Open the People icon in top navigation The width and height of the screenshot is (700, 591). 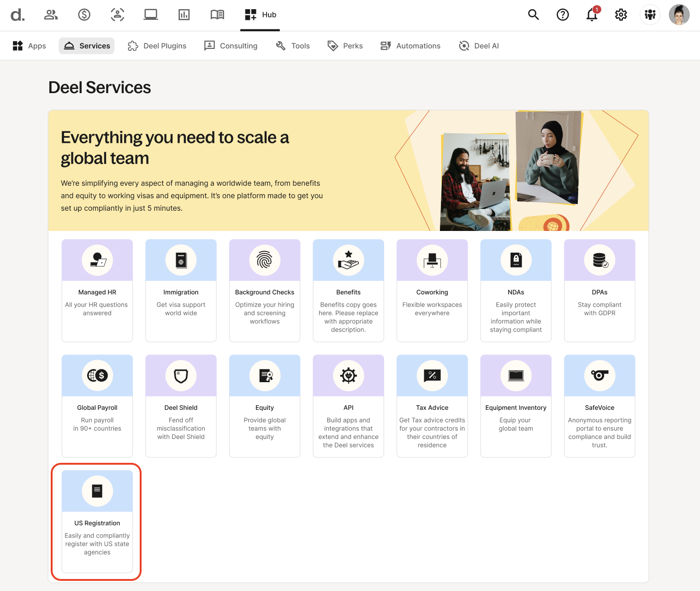tap(51, 15)
